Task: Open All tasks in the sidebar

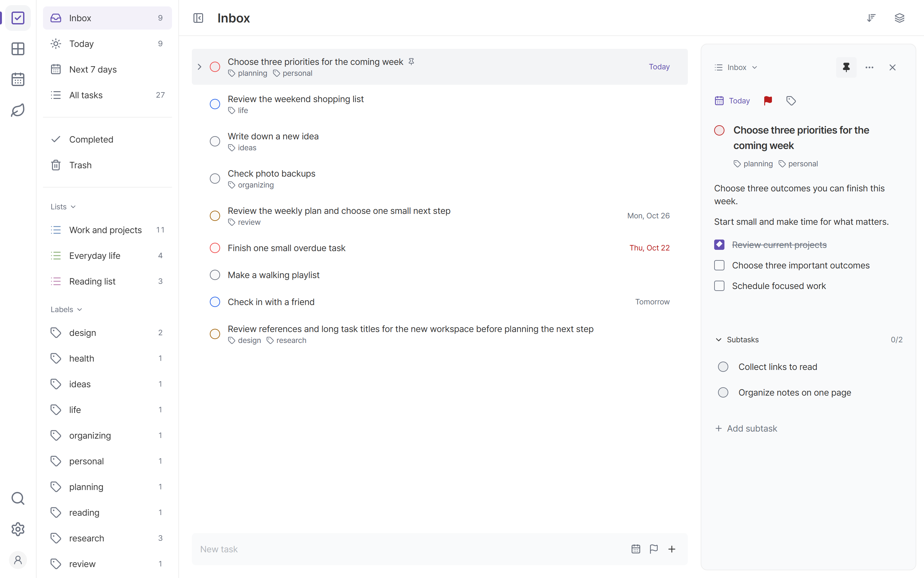Action: 107,95
